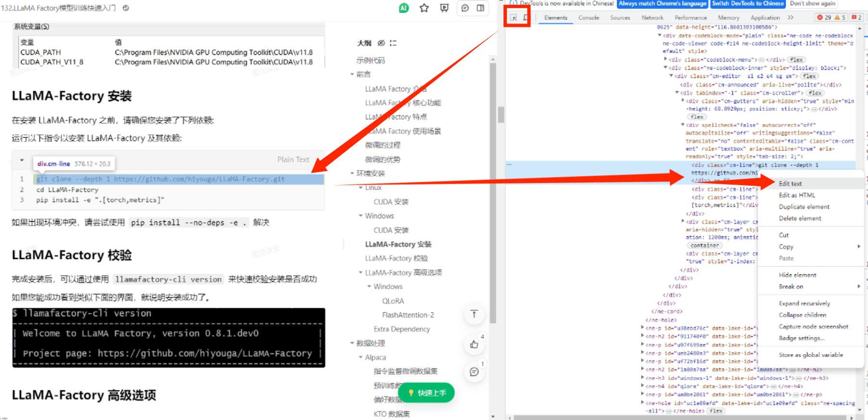868x420 pixels.
Task: Go to 示例代码 in the outline
Action: coord(370,61)
